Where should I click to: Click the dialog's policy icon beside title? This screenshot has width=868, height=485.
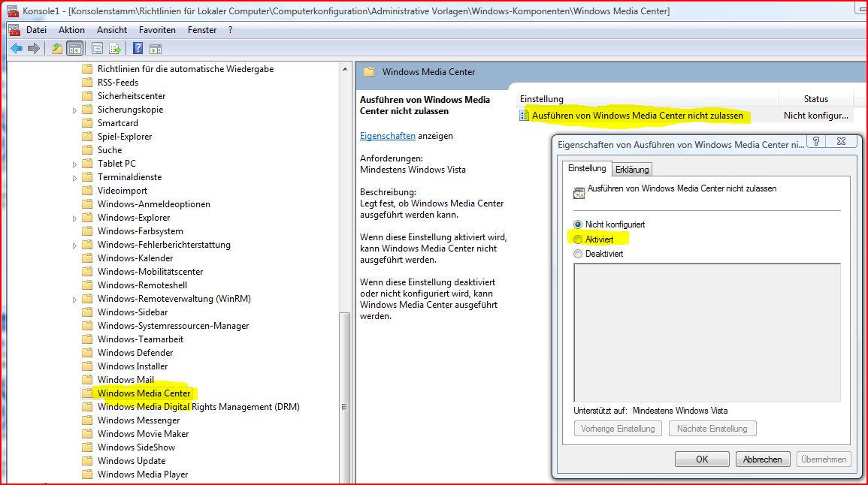tap(579, 192)
